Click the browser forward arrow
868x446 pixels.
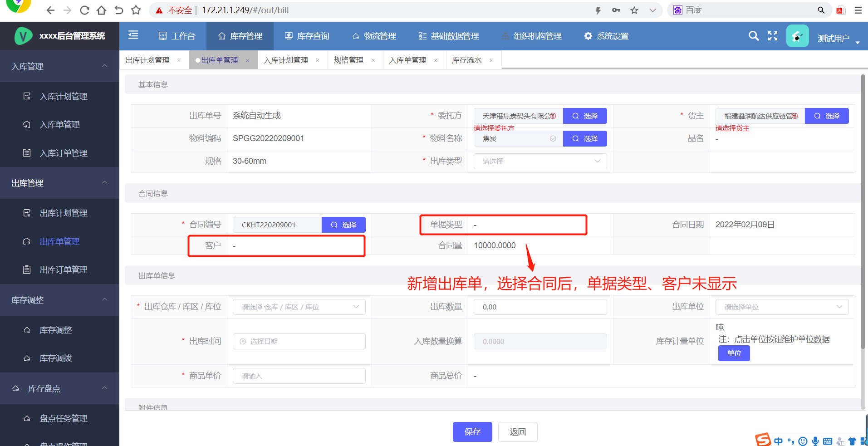pos(67,10)
